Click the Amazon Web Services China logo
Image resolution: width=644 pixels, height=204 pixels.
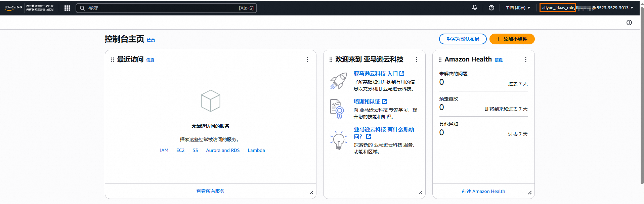point(14,8)
